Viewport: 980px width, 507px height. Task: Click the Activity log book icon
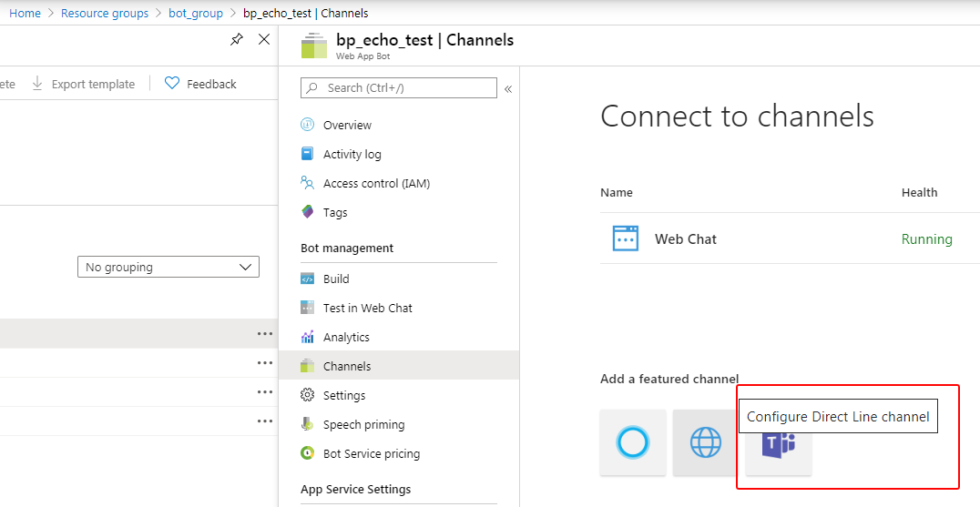click(307, 154)
